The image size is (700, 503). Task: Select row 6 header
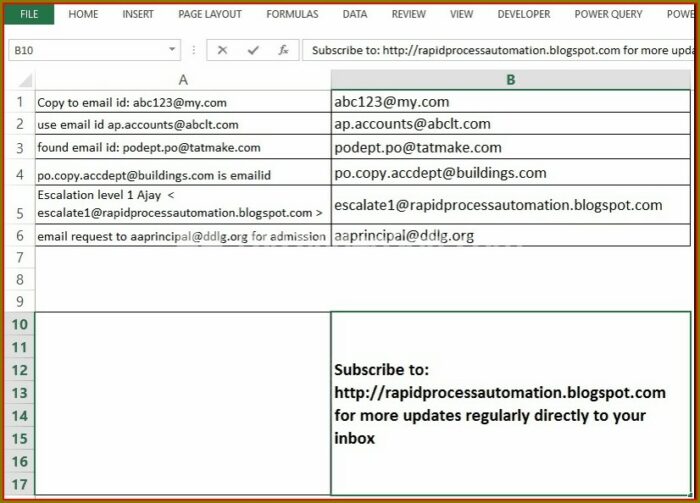(x=20, y=235)
